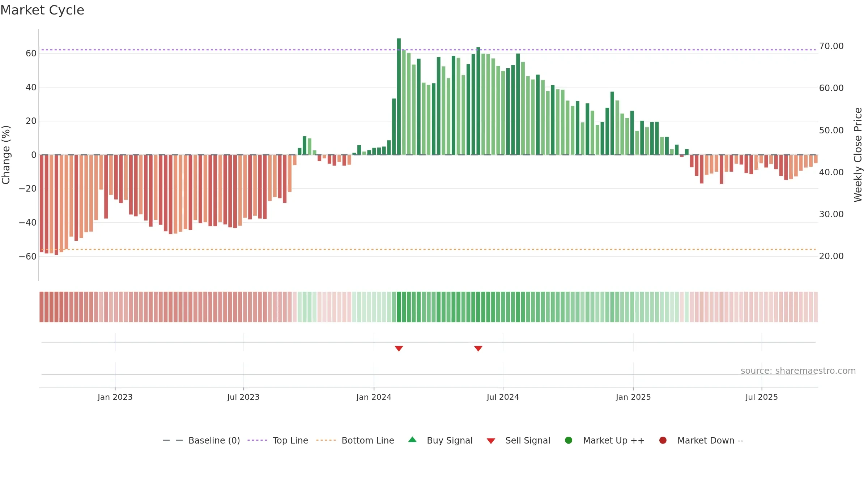
Task: Click the Weekly Close Price axis title
Action: 858,155
